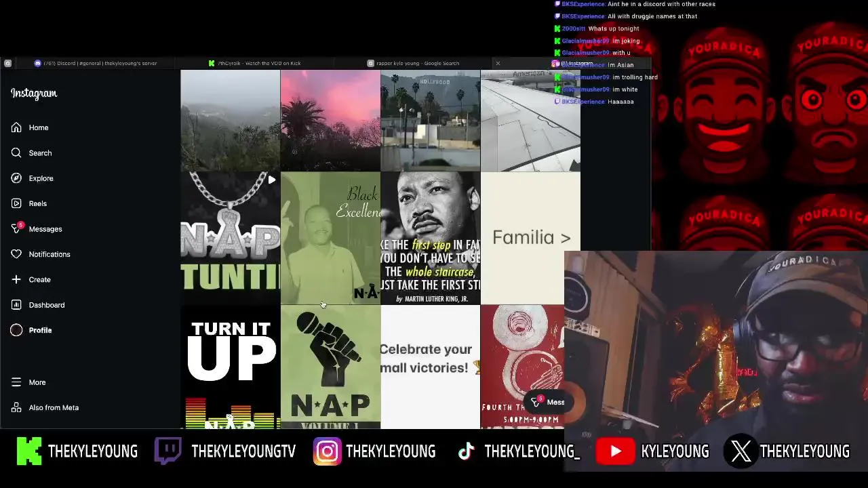Click the Profile avatar circle icon
The height and width of the screenshot is (488, 868).
point(16,330)
